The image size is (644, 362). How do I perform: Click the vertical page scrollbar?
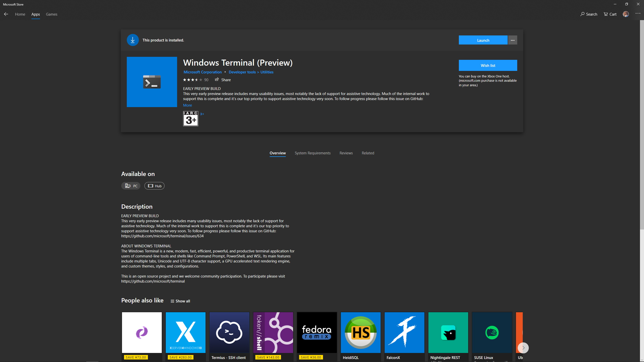(642, 126)
